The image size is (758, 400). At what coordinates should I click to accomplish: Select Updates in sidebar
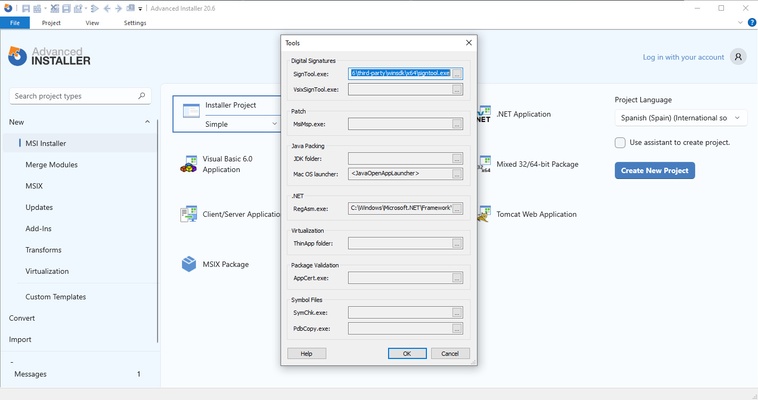(39, 207)
